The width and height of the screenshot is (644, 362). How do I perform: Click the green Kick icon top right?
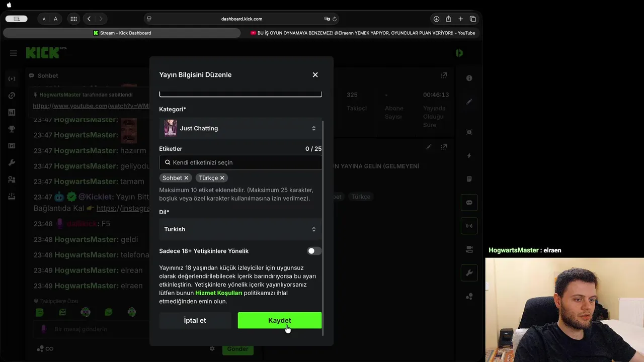459,53
